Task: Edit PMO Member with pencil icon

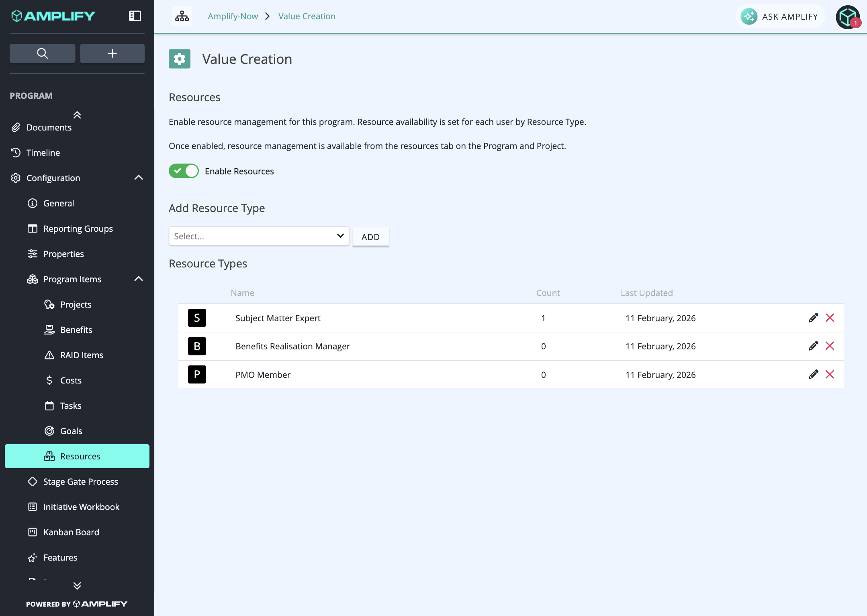Action: pyautogui.click(x=813, y=374)
